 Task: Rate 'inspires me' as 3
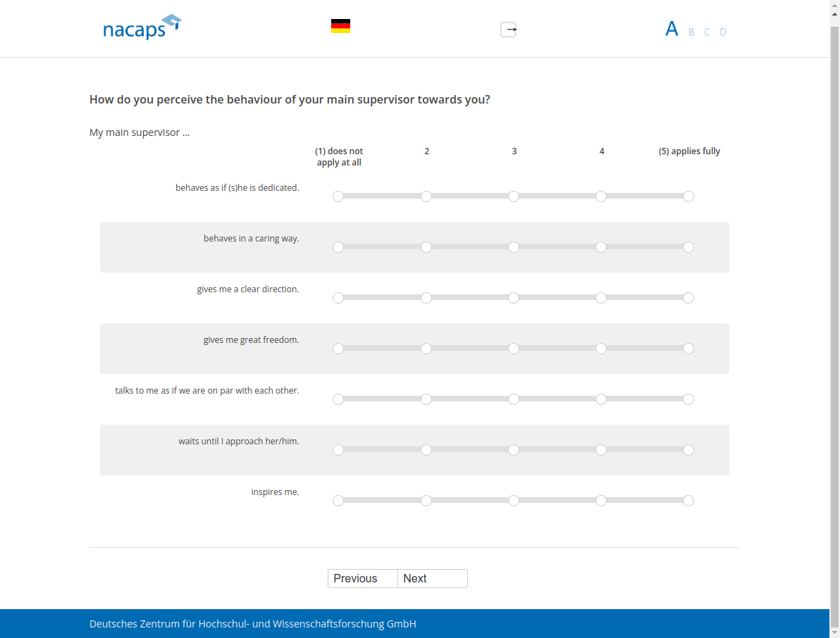pos(514,501)
